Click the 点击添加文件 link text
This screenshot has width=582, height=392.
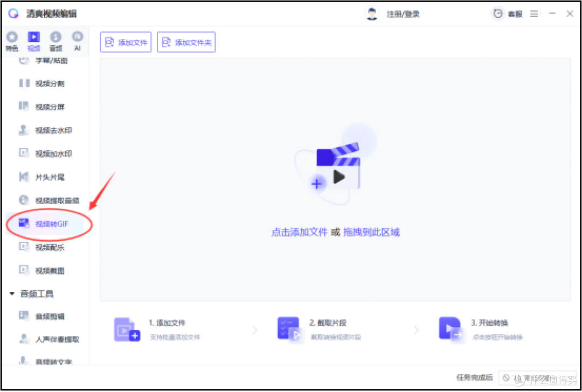pos(299,233)
